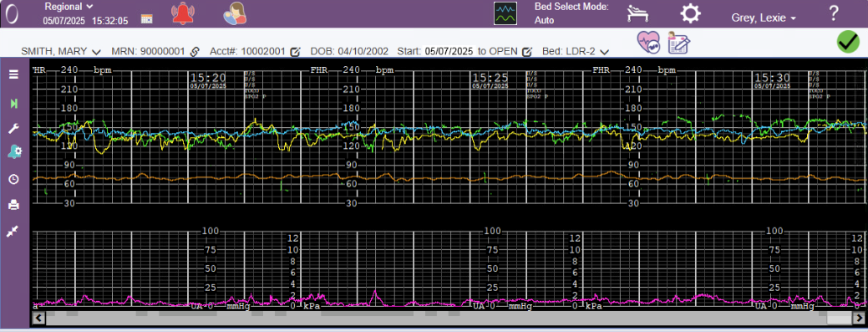868x332 pixels.
Task: Click the 15:25 time marker
Action: pos(490,78)
